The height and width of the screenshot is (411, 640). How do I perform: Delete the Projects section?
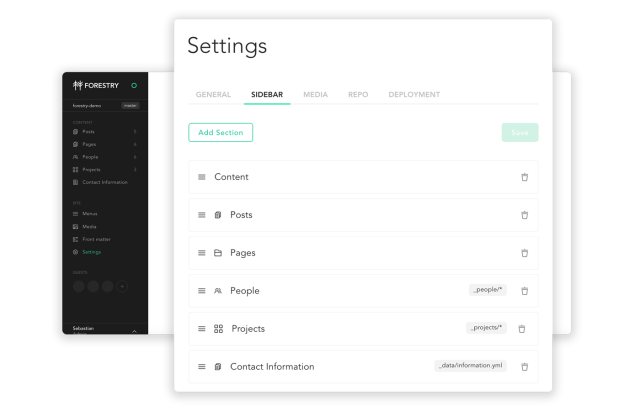tap(522, 329)
